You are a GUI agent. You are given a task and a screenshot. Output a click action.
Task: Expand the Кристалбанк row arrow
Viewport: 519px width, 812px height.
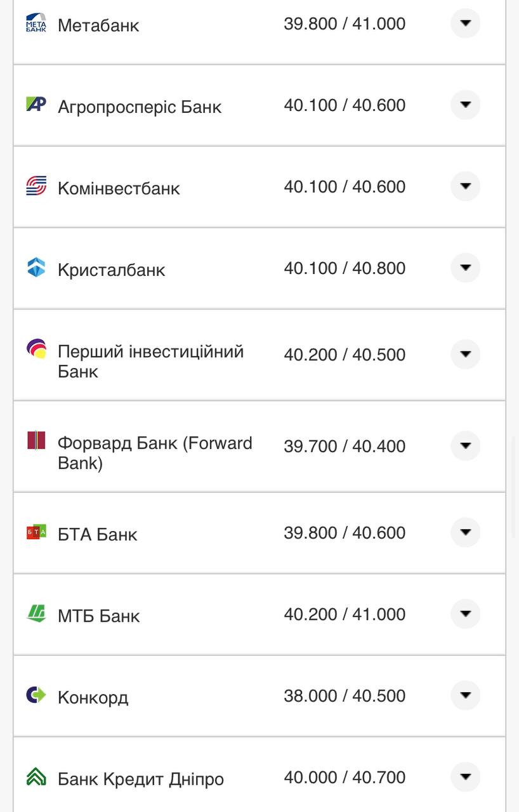pos(465,268)
